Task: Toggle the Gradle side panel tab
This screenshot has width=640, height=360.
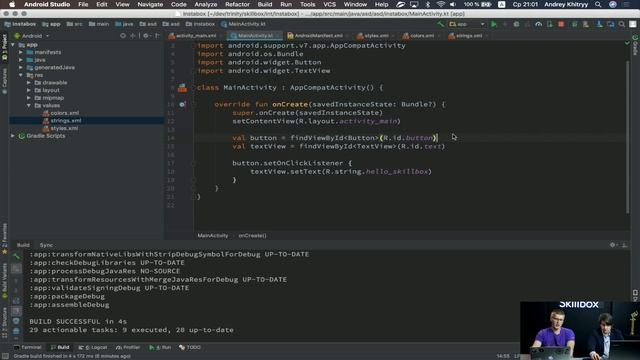Action: [635, 45]
